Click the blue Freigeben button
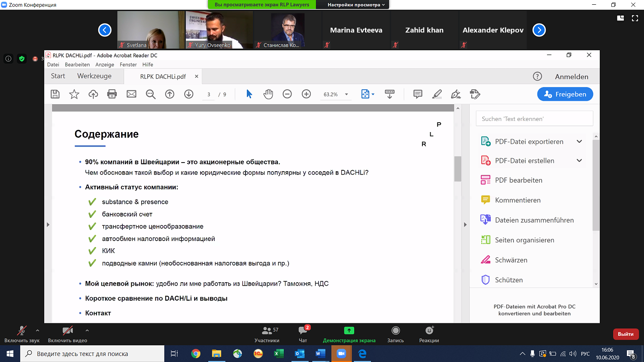The image size is (644, 362). (565, 94)
